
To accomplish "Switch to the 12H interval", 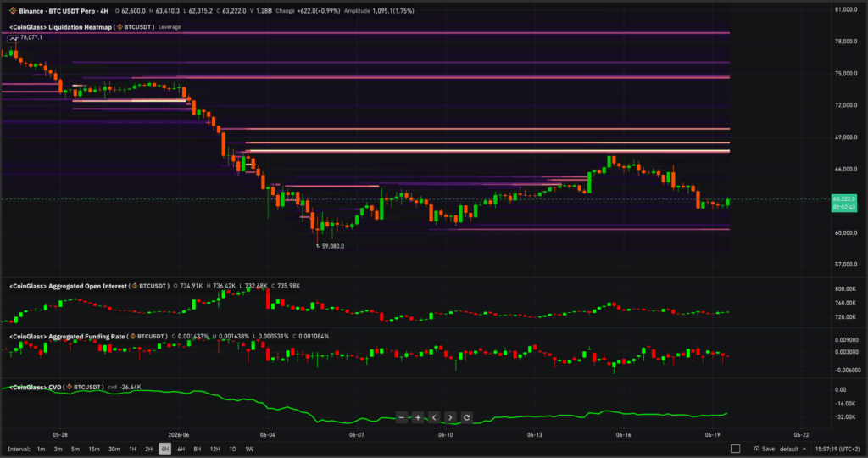I will pos(214,449).
